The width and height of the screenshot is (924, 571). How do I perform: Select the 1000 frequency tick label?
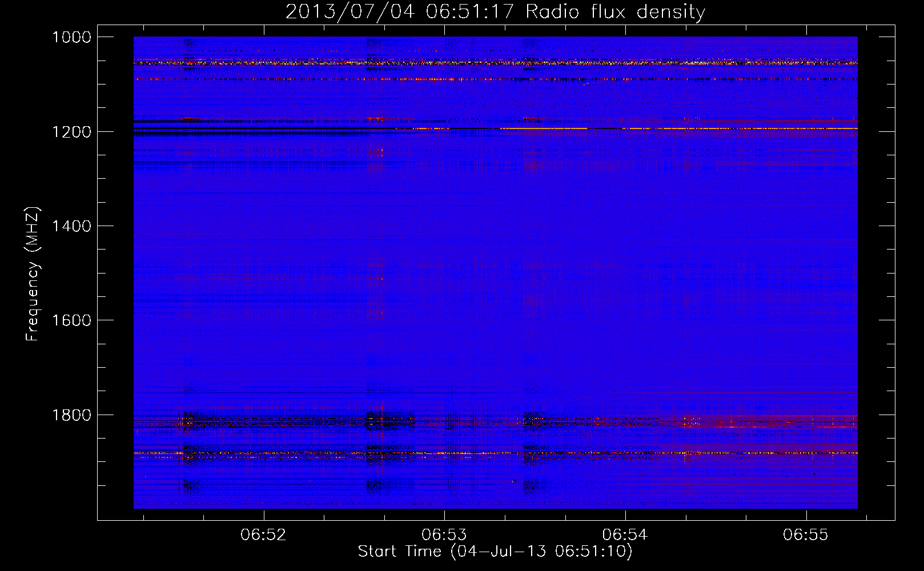point(71,37)
